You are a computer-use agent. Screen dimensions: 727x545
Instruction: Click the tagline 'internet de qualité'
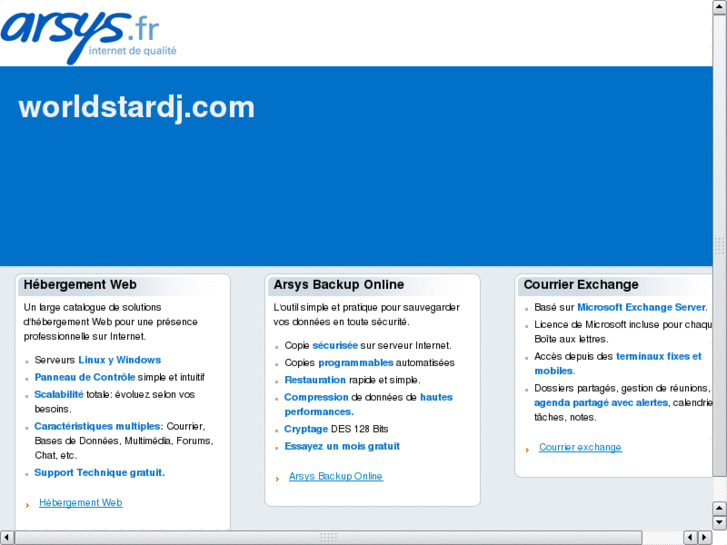(x=133, y=51)
